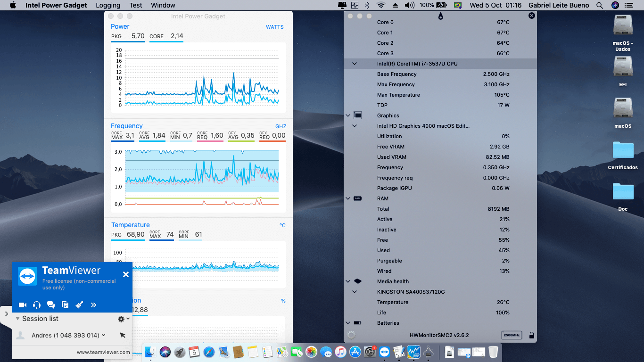Click the TeamViewer logo in panel

(x=27, y=276)
